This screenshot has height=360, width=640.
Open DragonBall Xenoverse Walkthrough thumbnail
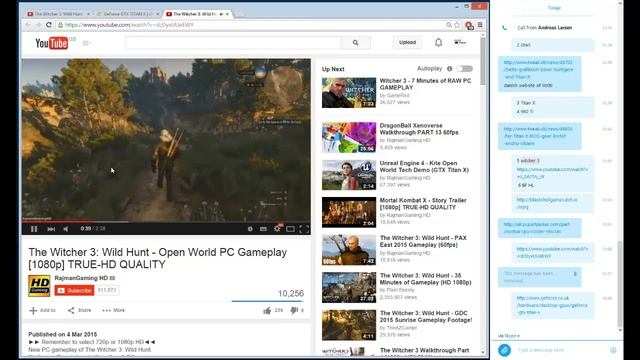coord(349,137)
